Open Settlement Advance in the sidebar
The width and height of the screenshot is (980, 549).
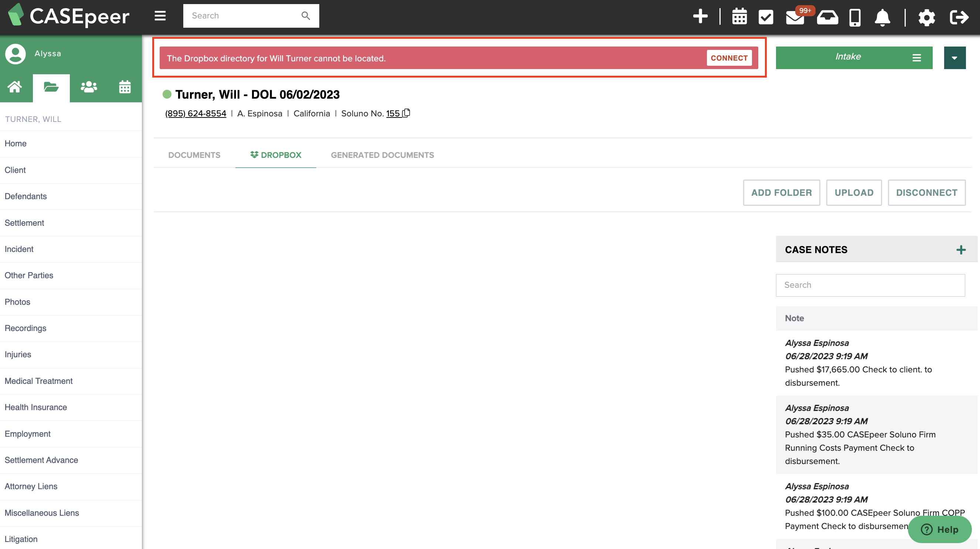click(71, 460)
